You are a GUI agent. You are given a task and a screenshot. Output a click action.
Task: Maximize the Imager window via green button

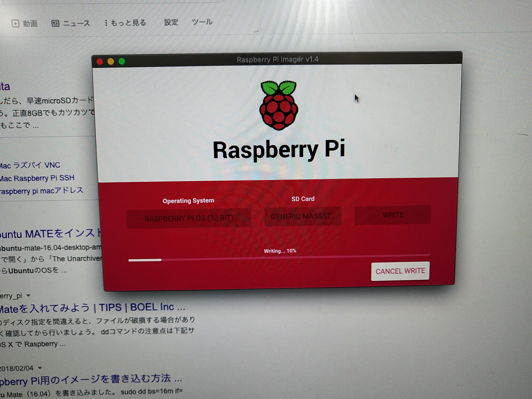pyautogui.click(x=122, y=61)
